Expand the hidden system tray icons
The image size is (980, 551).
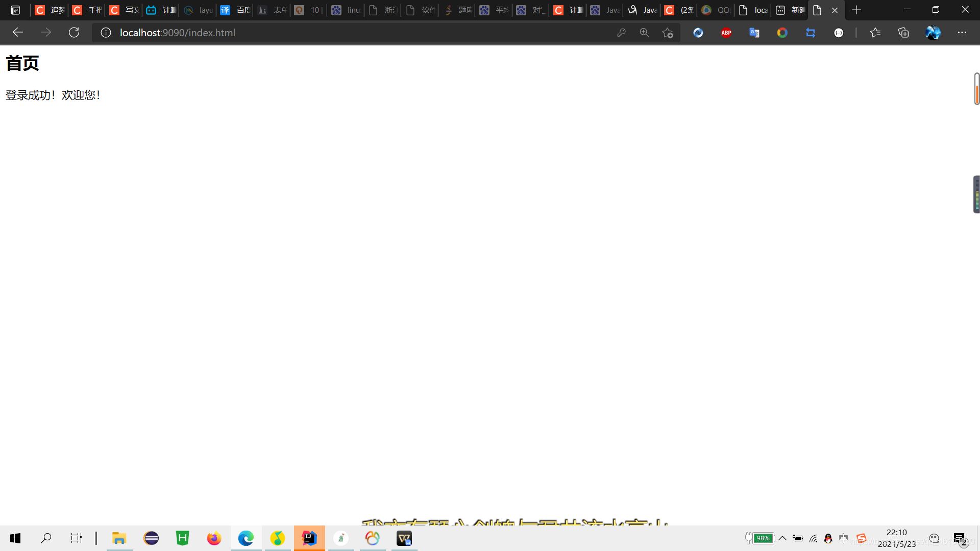[x=782, y=538]
